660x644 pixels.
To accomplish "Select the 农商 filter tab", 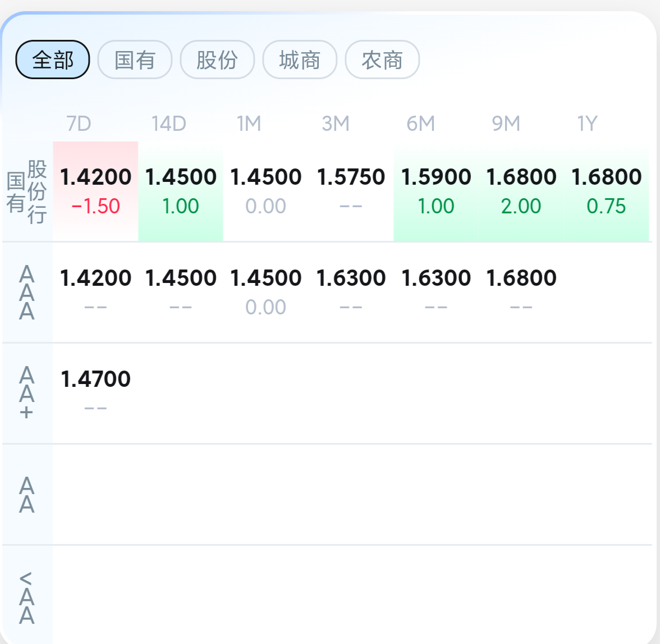I will tap(382, 60).
